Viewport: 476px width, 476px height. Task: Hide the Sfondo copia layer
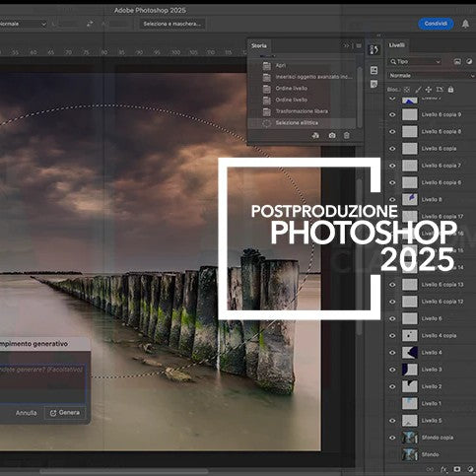(392, 438)
